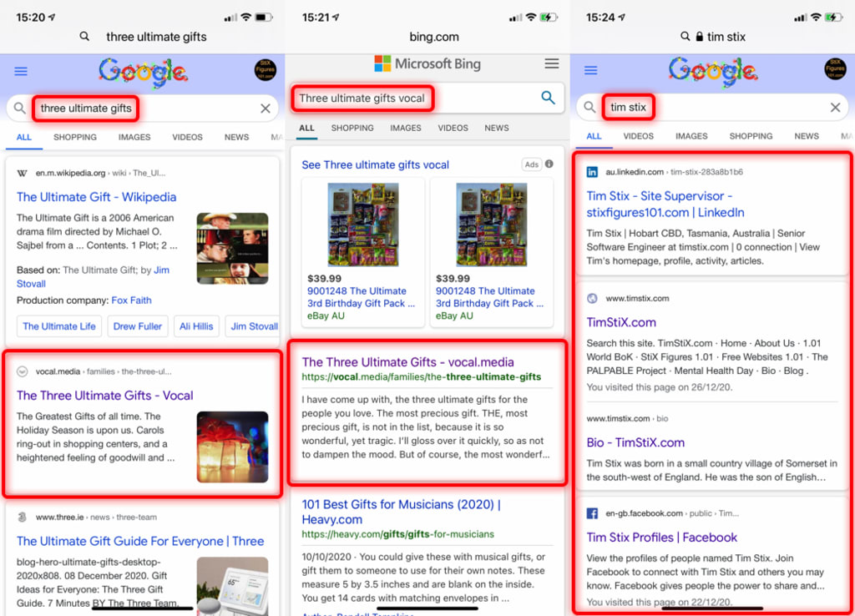Open 'The Three Ultimate Gifts - vocal.media' Bing result

(407, 362)
